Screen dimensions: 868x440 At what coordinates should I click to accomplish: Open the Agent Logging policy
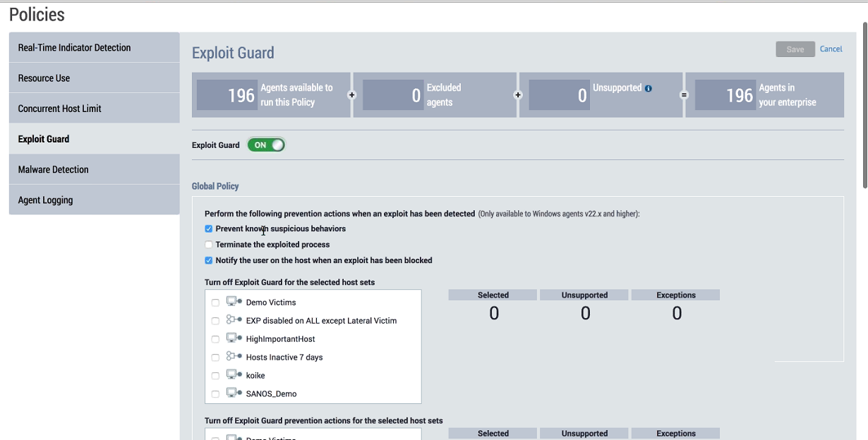[95, 200]
